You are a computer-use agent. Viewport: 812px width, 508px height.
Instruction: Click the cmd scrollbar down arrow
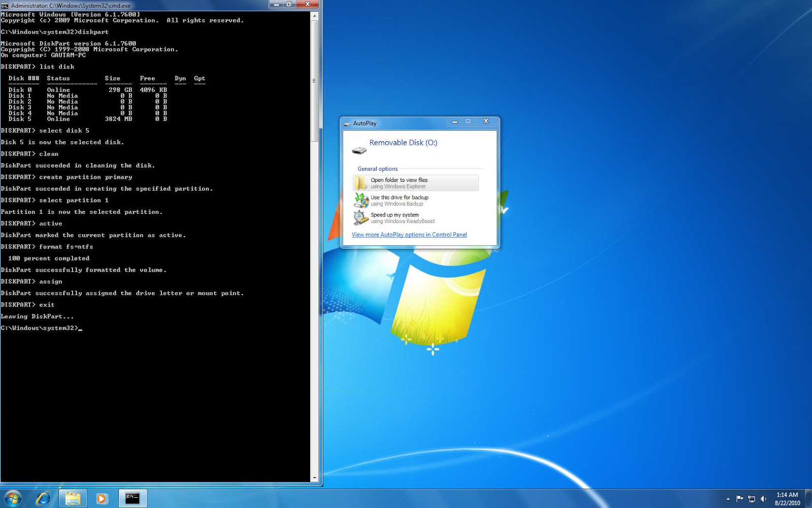315,478
